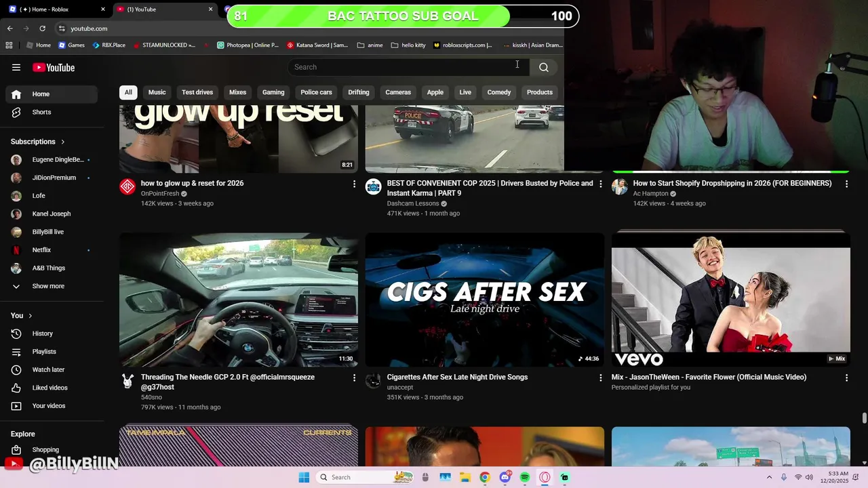The image size is (868, 488).
Task: Open Home in the YouTube sidebar
Action: tap(52, 94)
